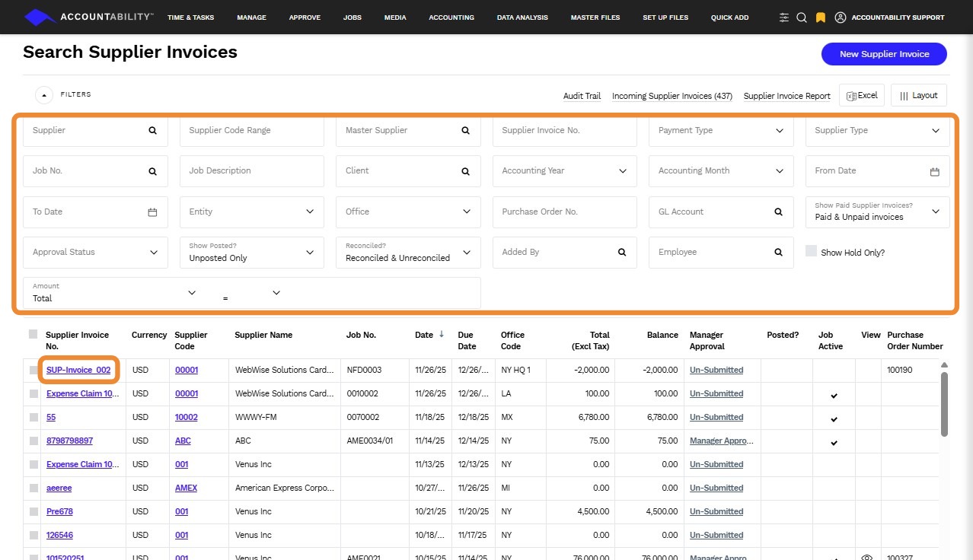The width and height of the screenshot is (973, 560).
Task: Click the Job Description filter field
Action: (x=252, y=171)
